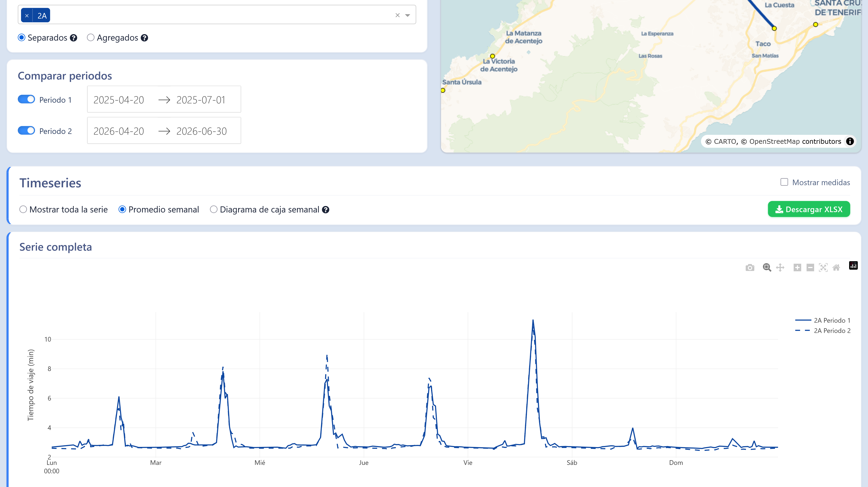
Task: Toggle 2A Periodo 2 legend entry
Action: pyautogui.click(x=823, y=331)
